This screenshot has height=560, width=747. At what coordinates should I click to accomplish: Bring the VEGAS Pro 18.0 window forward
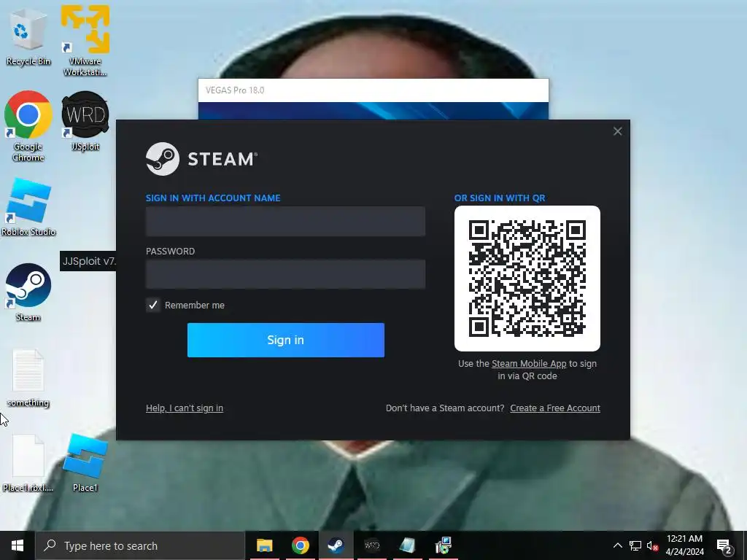click(373, 90)
